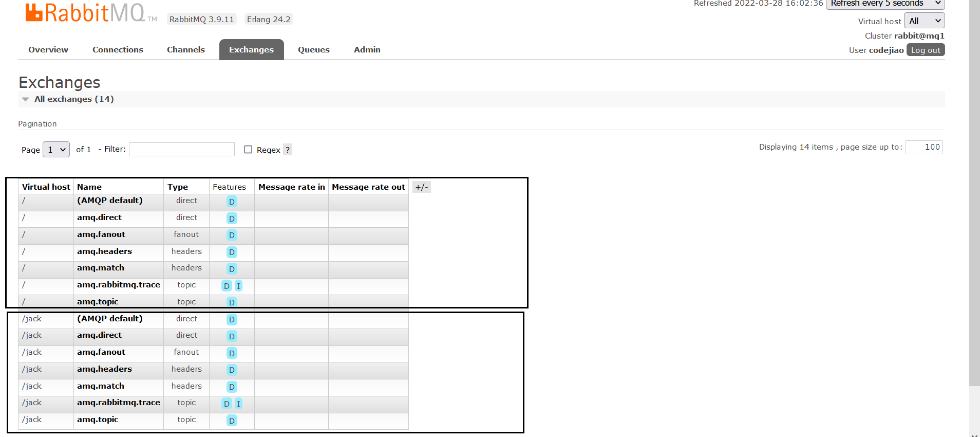The width and height of the screenshot is (980, 437).
Task: Sort by Message rate out header
Action: click(368, 187)
